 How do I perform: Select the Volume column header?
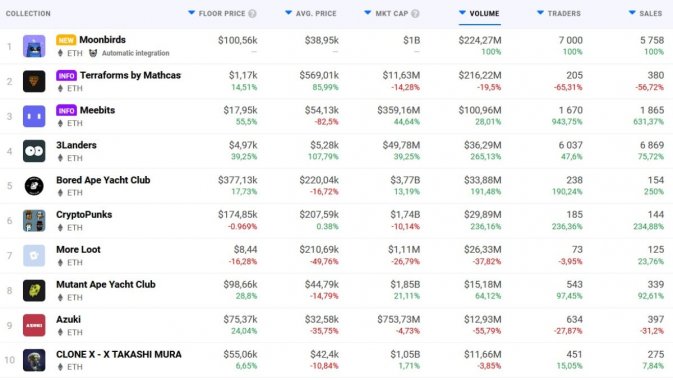pos(484,14)
